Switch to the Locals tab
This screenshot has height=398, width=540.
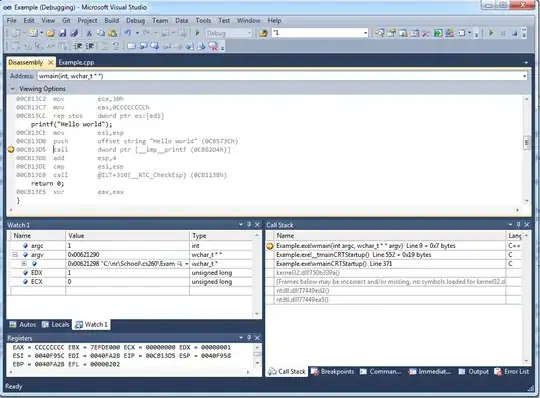pyautogui.click(x=55, y=324)
